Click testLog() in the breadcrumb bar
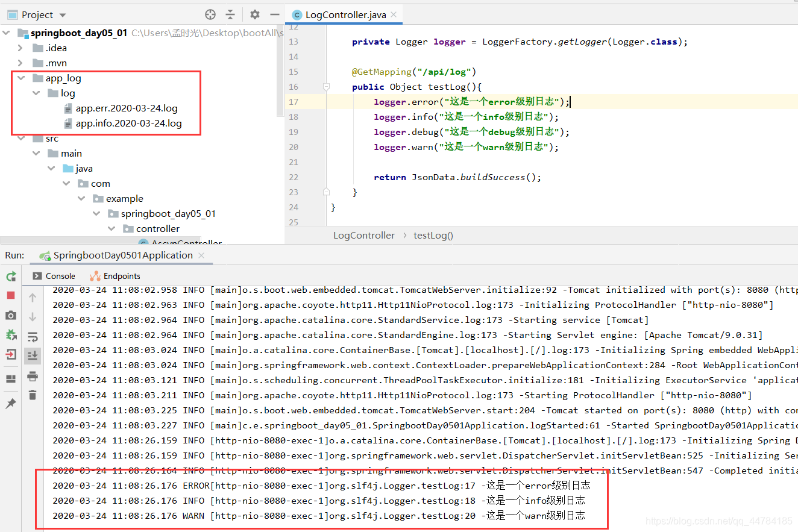This screenshot has height=532, width=798. [x=433, y=236]
